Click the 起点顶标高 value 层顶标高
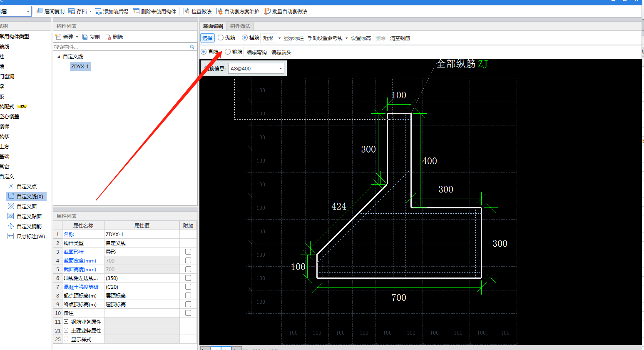The image size is (644, 350). tap(142, 295)
